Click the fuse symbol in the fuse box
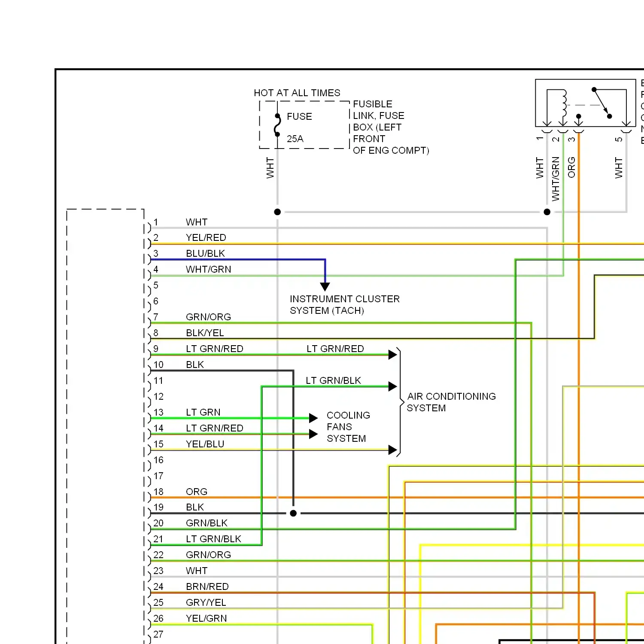 [277, 125]
